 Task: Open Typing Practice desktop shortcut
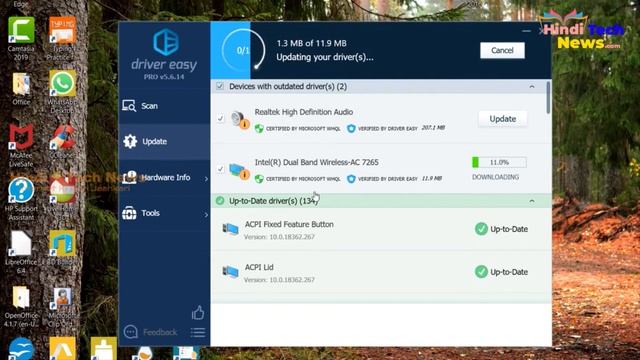pos(62,39)
